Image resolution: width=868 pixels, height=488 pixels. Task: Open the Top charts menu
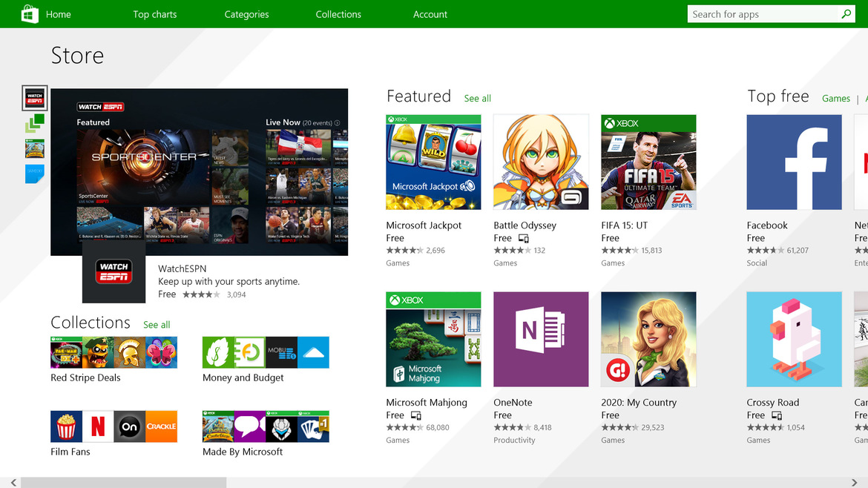click(155, 14)
